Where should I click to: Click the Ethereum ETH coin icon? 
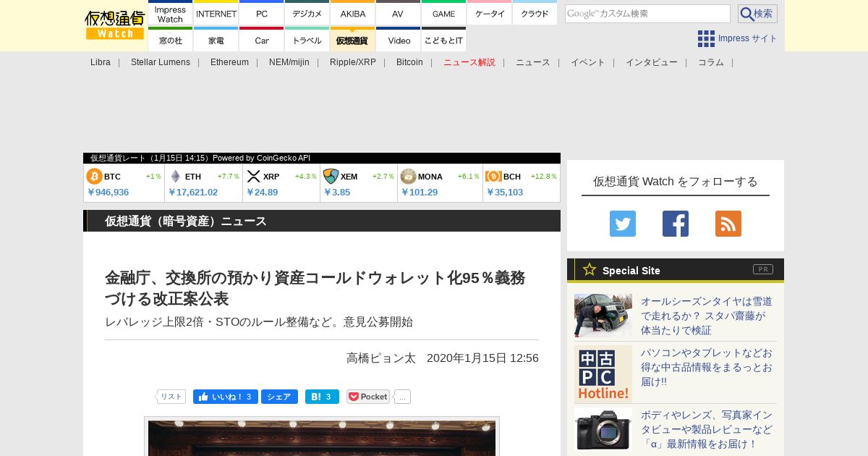click(x=175, y=177)
